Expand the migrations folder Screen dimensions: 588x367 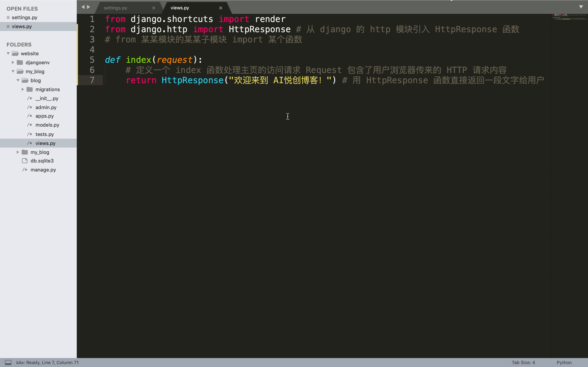coord(23,89)
